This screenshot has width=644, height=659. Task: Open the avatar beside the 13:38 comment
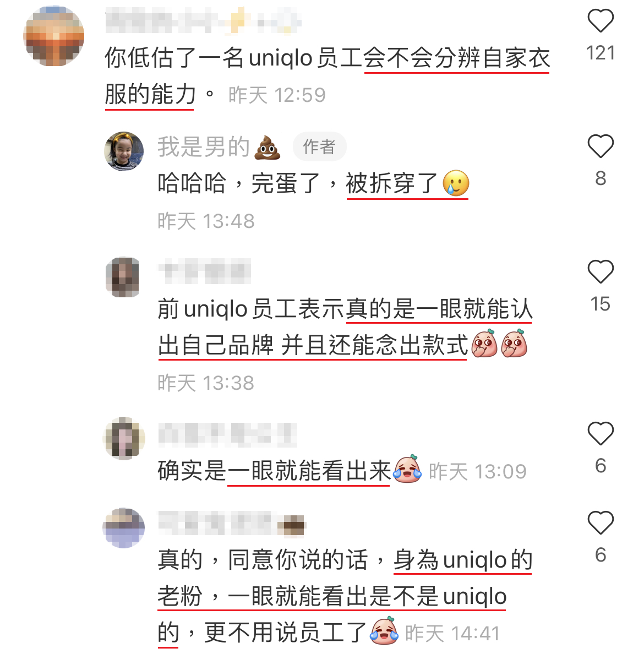pos(123,277)
